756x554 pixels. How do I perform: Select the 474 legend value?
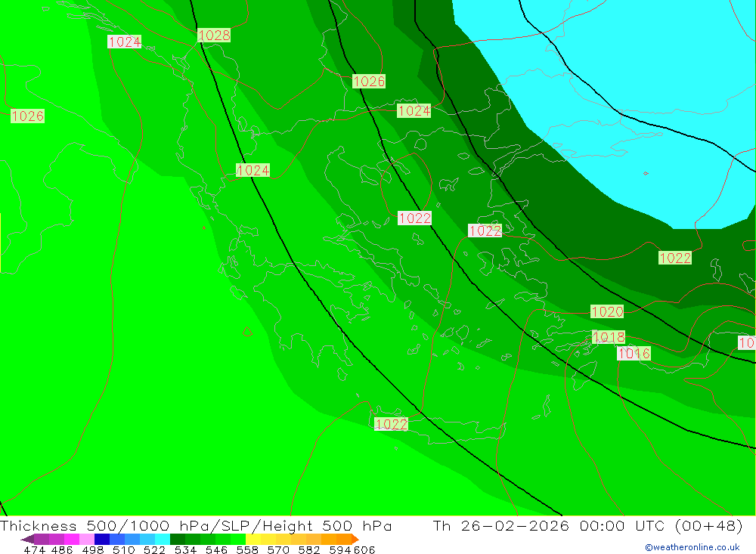[x=34, y=550]
